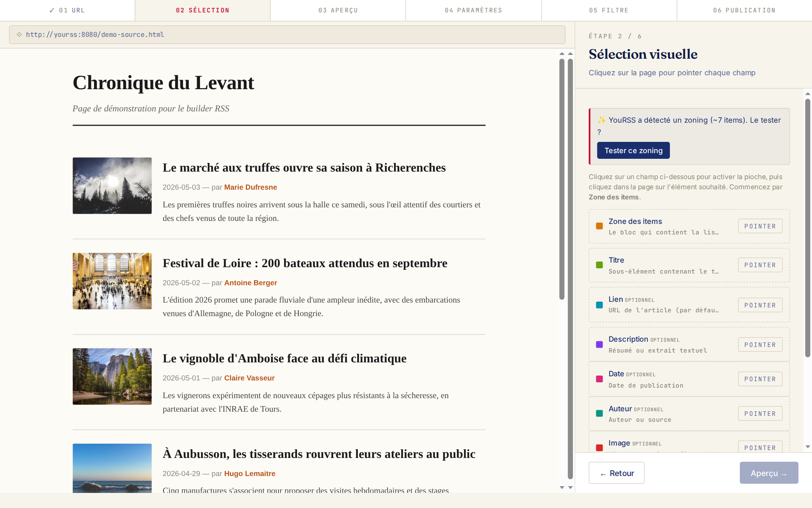Click the truffle market forest thumbnail
This screenshot has height=508, width=812.
112,186
